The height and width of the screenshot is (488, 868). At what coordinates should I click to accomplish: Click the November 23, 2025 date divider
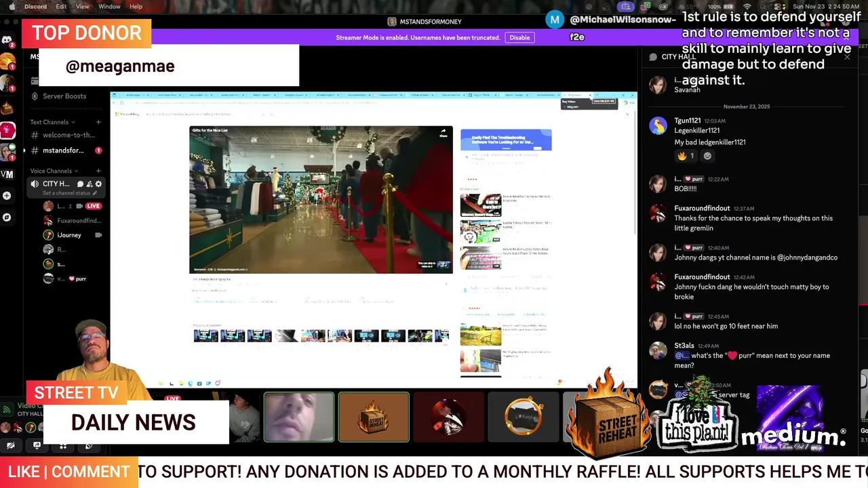coord(747,106)
